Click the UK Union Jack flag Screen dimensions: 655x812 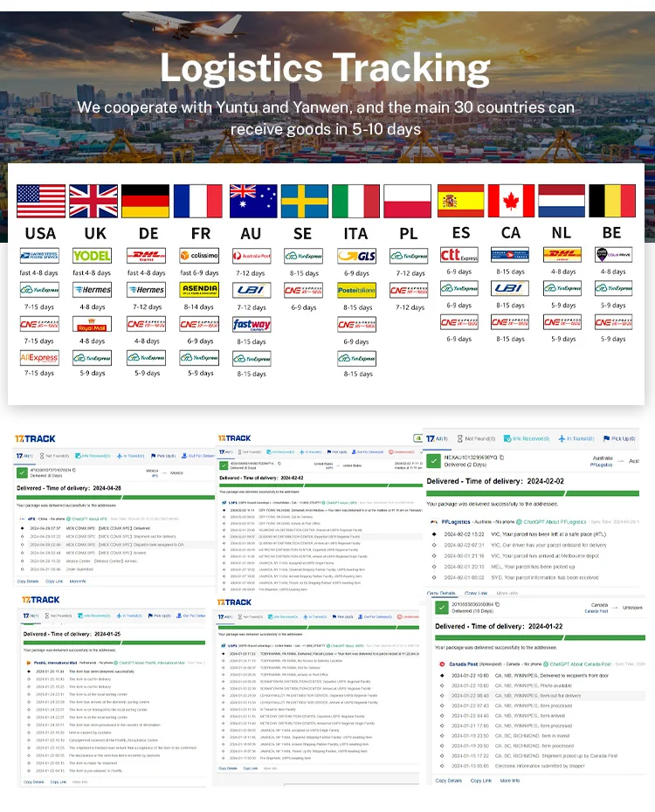pyautogui.click(x=93, y=201)
